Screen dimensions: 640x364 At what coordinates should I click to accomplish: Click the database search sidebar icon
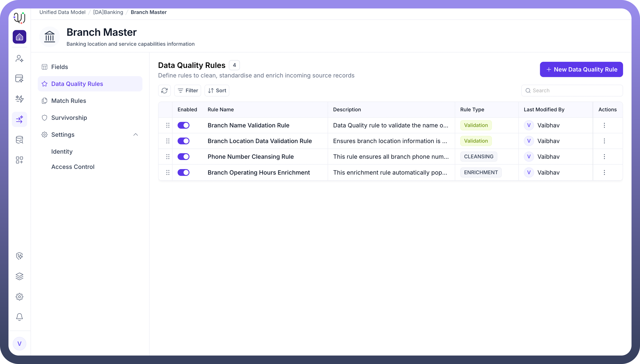point(19,140)
